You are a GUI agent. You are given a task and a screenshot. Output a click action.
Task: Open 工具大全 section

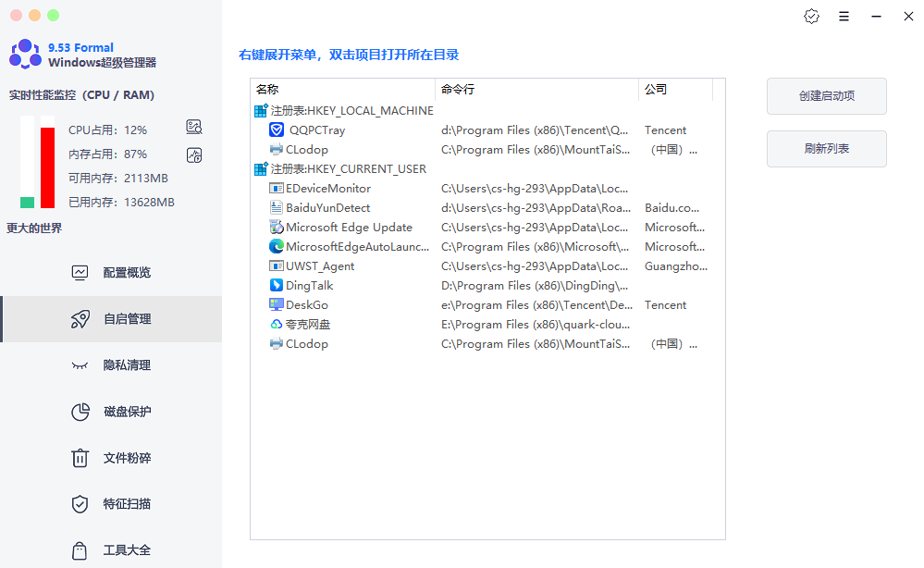point(112,550)
